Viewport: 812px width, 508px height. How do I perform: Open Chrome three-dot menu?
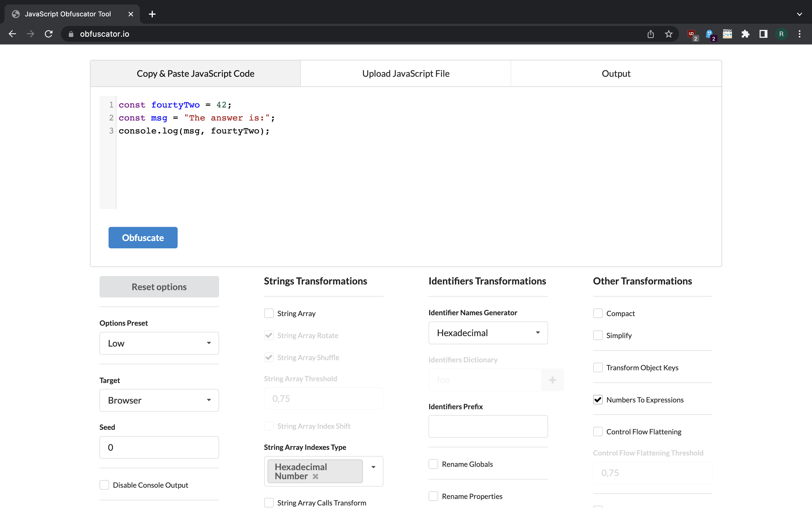click(800, 34)
